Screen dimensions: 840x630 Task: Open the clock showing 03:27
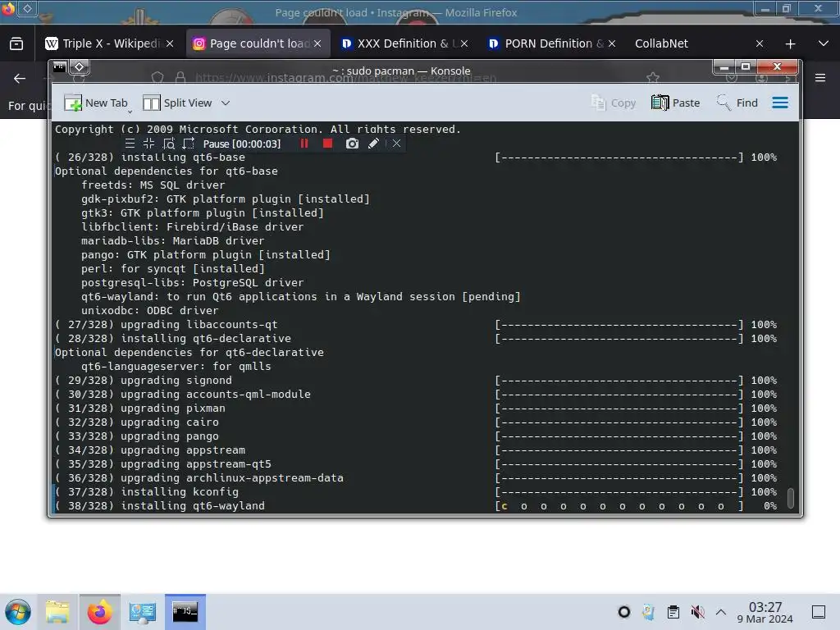[765, 612]
